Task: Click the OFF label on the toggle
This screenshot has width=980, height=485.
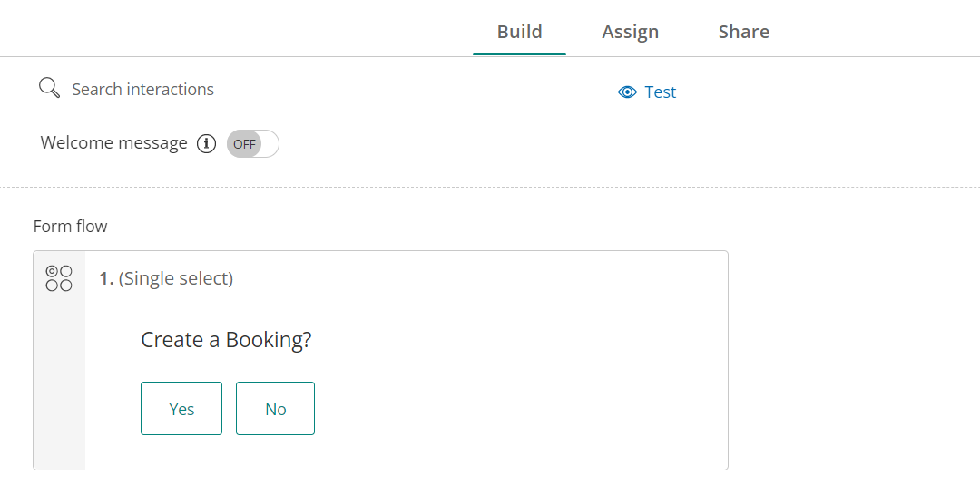Action: click(244, 143)
